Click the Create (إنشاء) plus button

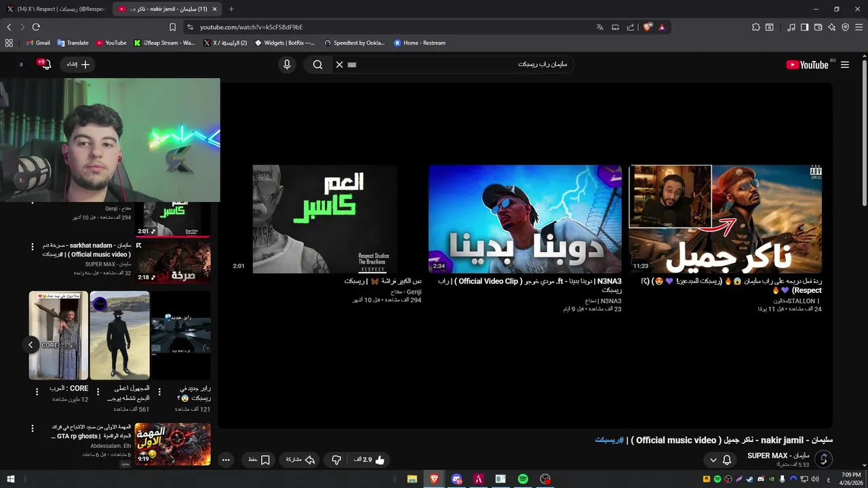(x=78, y=64)
